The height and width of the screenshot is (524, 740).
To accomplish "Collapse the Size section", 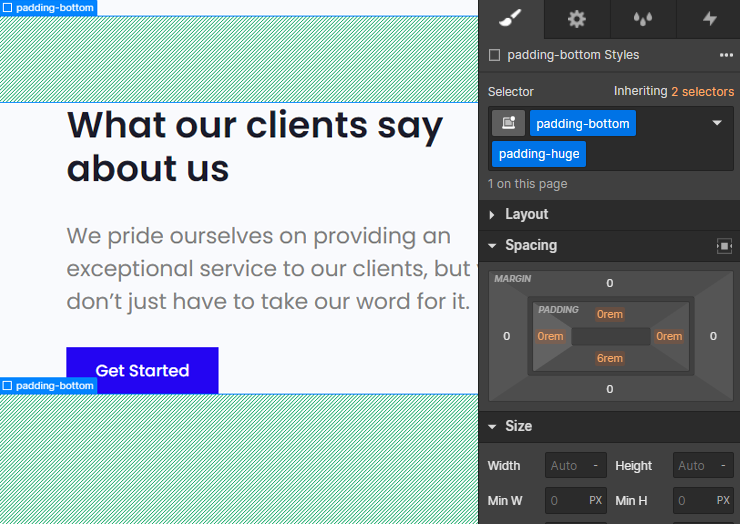I will [492, 426].
